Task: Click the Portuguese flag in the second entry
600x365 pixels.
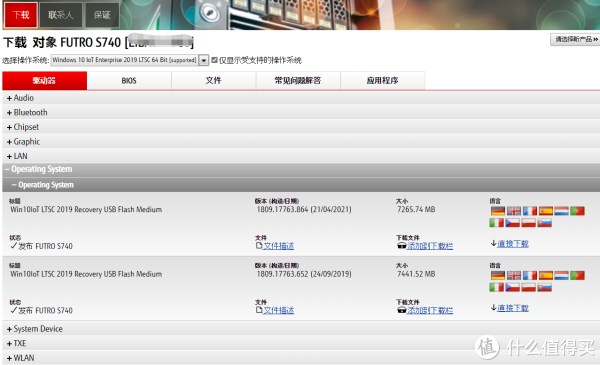Action: coord(577,275)
